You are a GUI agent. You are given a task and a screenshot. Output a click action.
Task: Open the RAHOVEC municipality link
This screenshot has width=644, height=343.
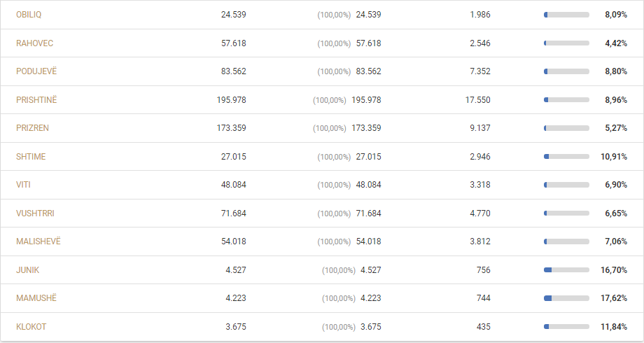tap(34, 43)
